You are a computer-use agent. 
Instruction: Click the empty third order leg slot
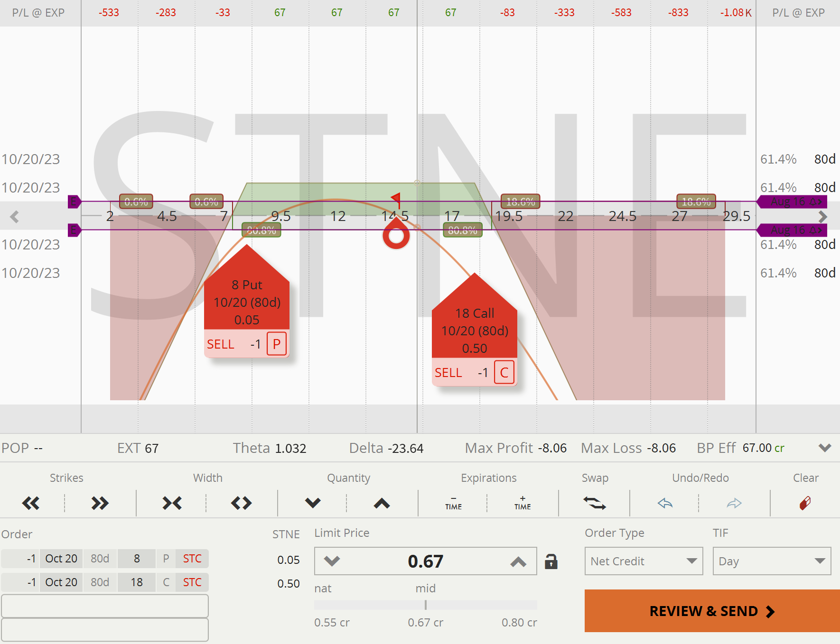[105, 606]
